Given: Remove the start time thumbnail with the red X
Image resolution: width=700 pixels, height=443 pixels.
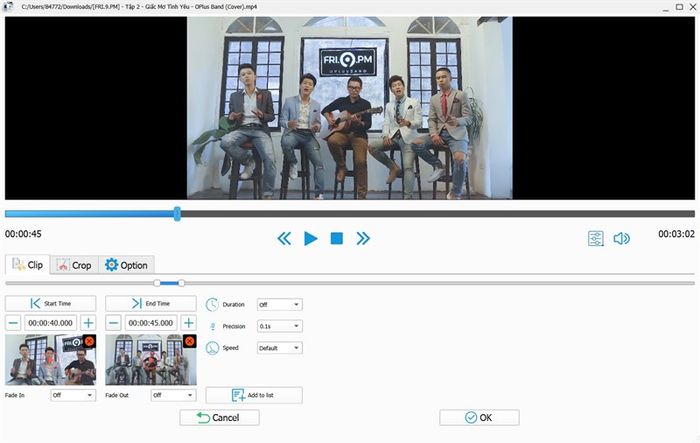Looking at the screenshot, I should click(89, 342).
